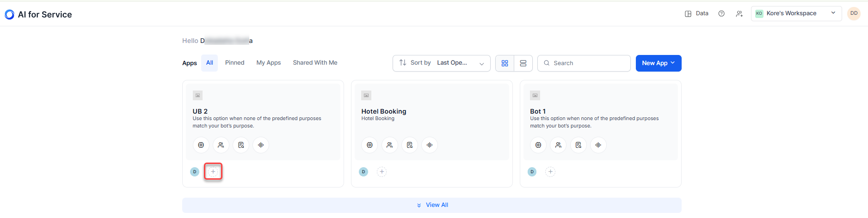Expand the Sort by Last Opened dropdown
This screenshot has width=868, height=218.
click(x=441, y=63)
